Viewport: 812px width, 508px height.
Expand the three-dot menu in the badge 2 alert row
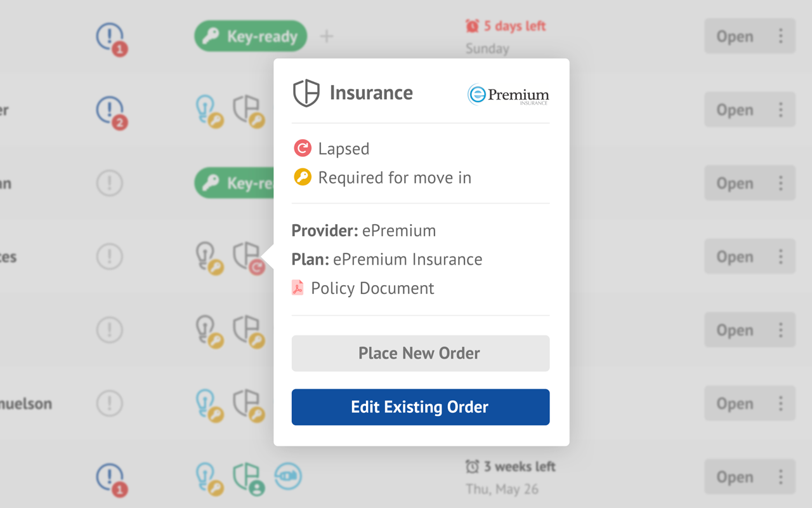(x=781, y=110)
